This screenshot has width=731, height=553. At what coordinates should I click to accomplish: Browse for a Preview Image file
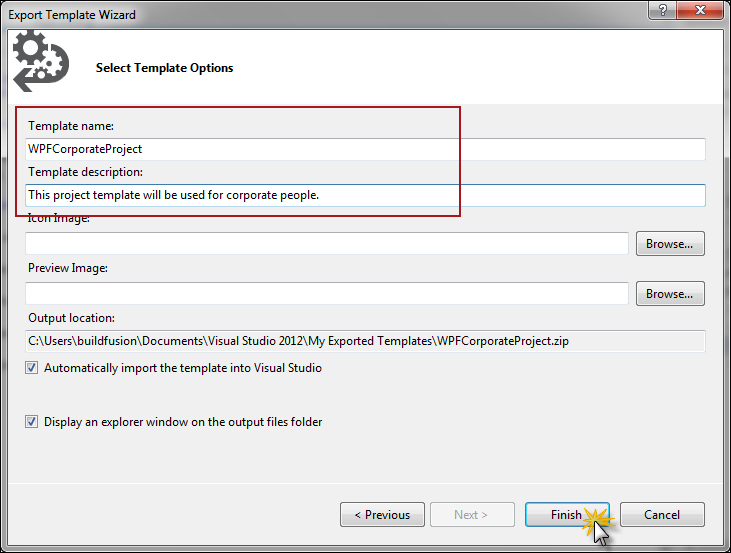(669, 293)
